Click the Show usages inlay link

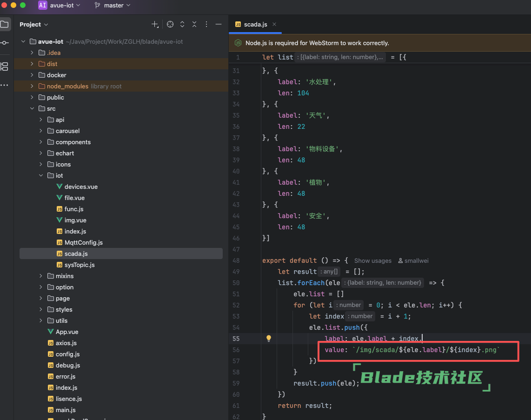point(372,261)
